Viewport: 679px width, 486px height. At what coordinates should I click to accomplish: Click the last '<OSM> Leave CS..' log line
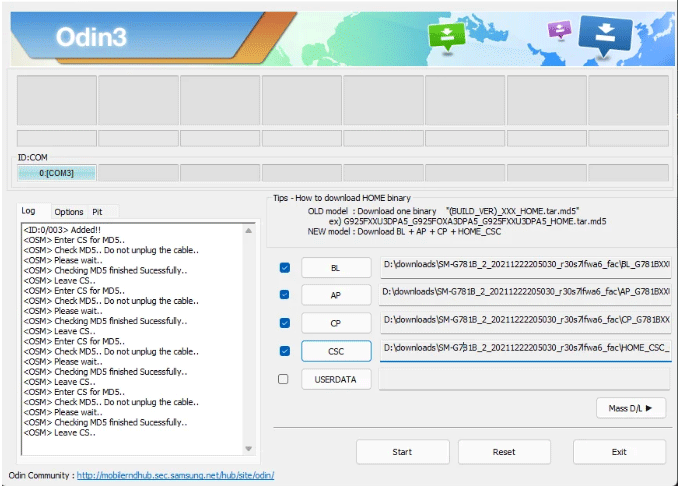pos(60,432)
